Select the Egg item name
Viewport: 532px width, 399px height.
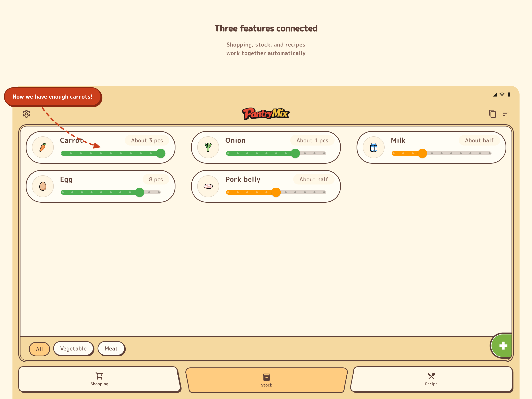[66, 180]
